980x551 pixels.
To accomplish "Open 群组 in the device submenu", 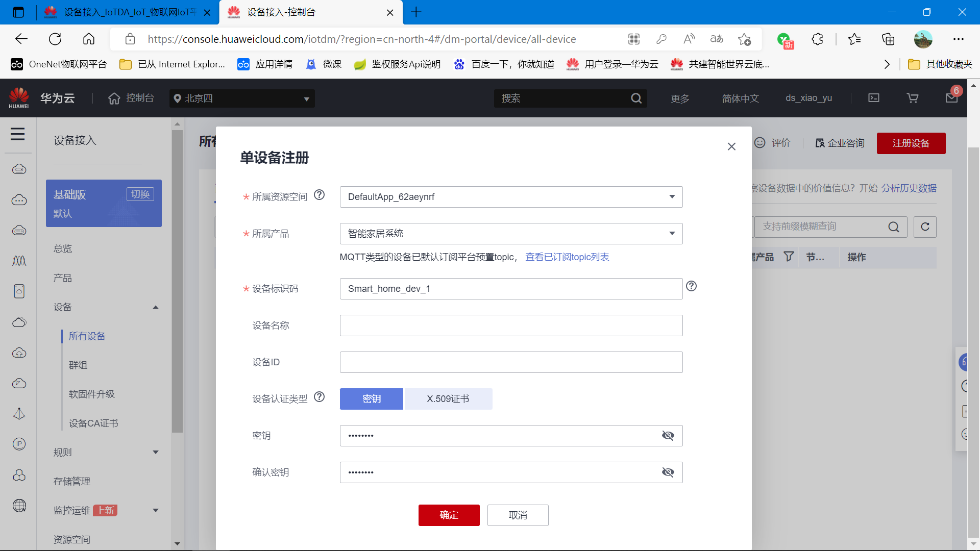I will (78, 365).
